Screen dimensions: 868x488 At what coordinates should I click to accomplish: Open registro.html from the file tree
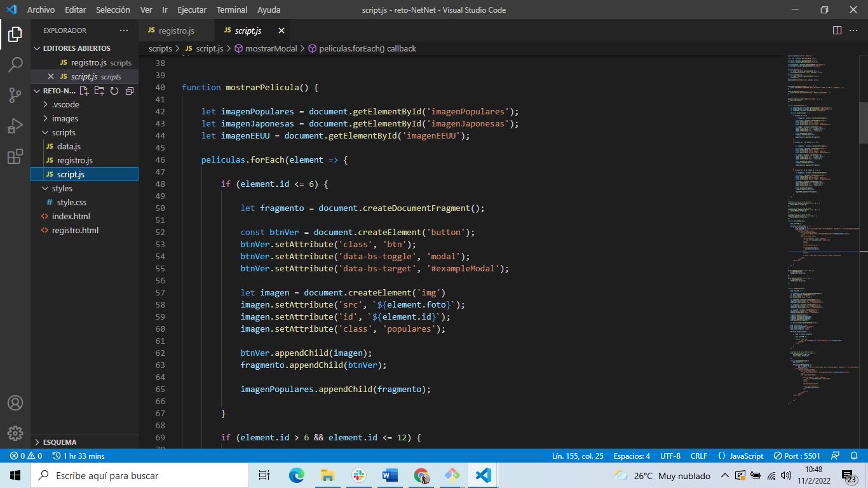tap(84, 231)
